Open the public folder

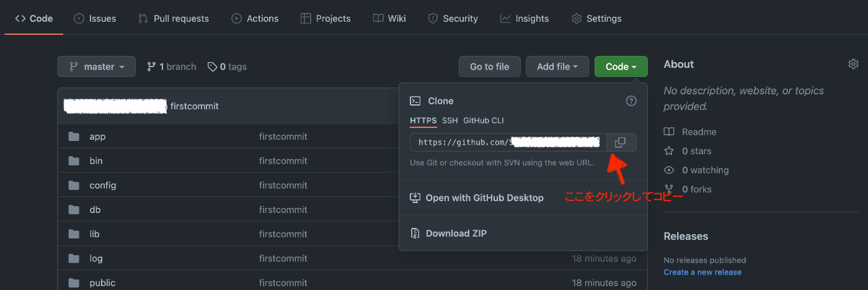click(102, 283)
